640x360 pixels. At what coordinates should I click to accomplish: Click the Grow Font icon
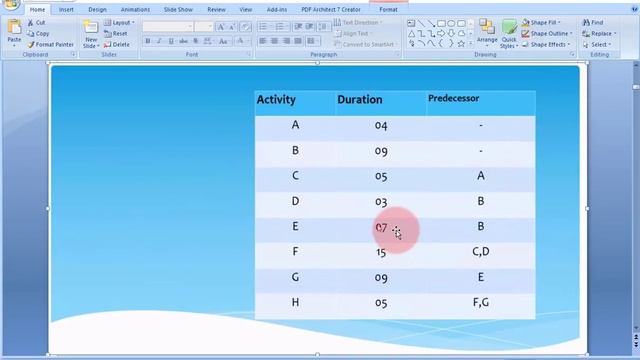coord(220,27)
